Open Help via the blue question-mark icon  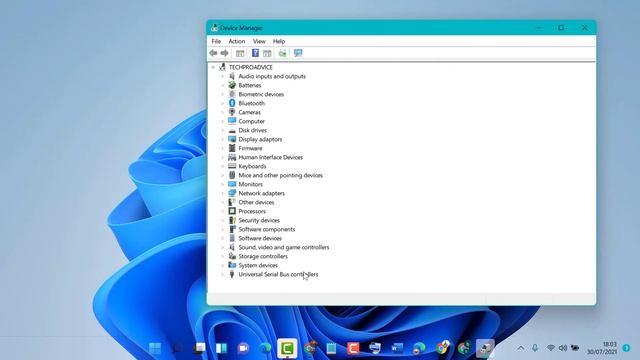pos(255,53)
